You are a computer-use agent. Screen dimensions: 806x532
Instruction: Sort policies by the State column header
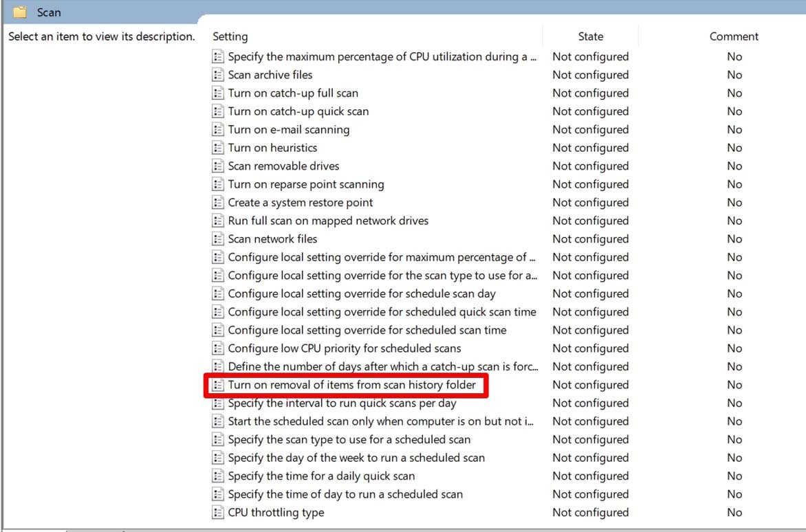590,36
